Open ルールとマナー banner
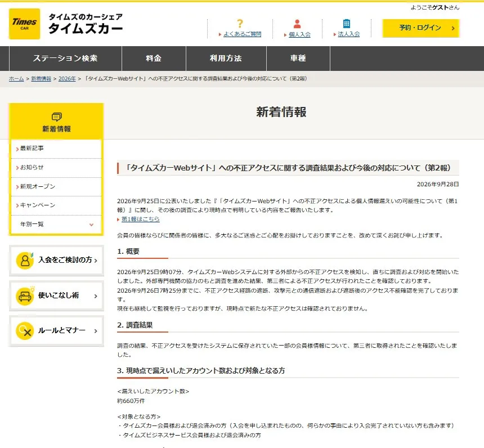Viewport: 484px width, 448px height. point(56,331)
